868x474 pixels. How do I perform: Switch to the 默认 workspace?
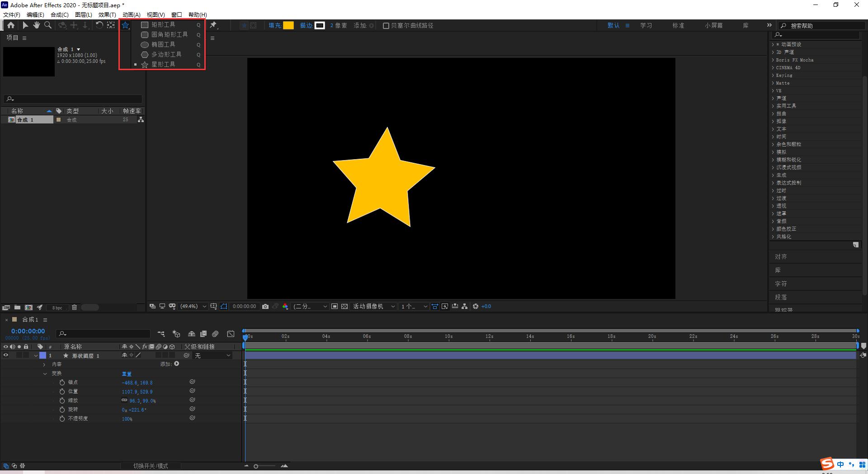tap(613, 25)
